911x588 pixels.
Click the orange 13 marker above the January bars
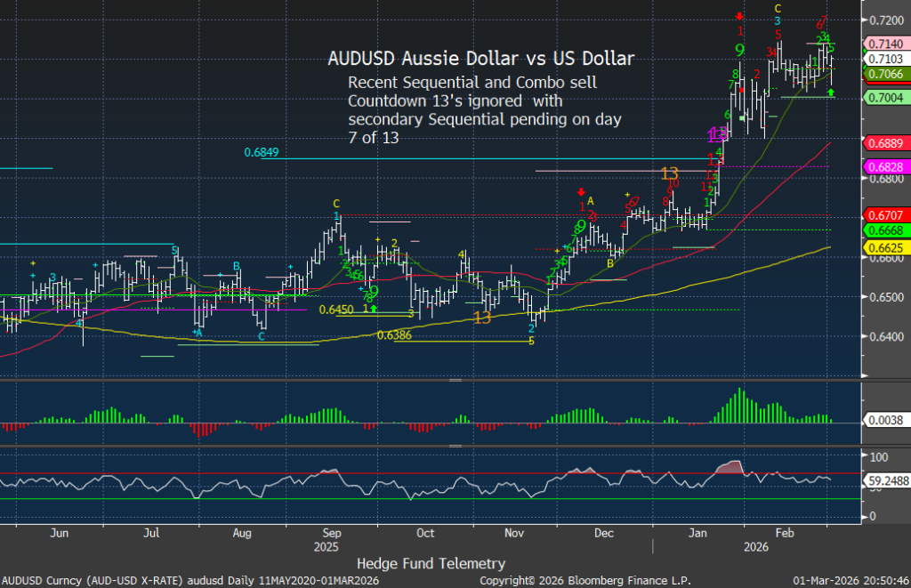coord(670,173)
